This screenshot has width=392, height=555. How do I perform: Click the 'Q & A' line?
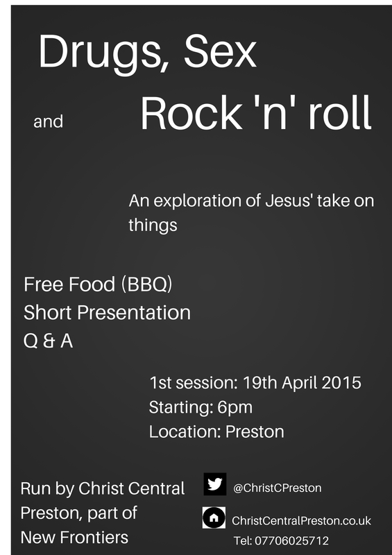pyautogui.click(x=48, y=341)
